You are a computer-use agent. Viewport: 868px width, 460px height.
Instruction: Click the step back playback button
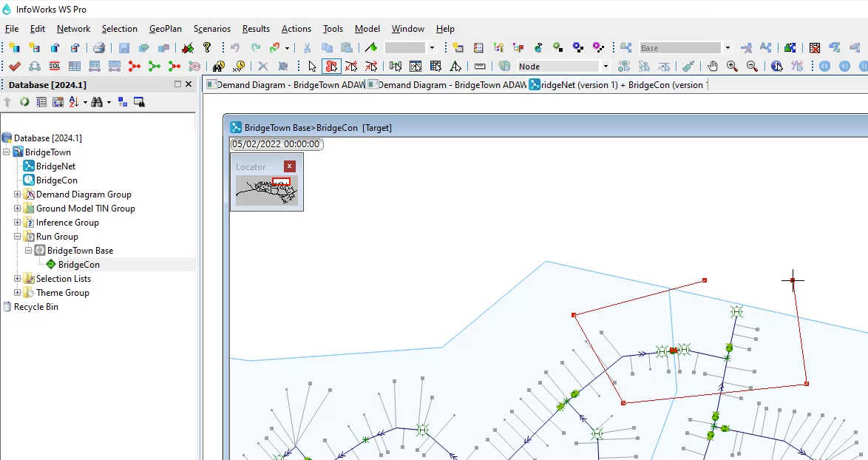pyautogui.click(x=845, y=67)
